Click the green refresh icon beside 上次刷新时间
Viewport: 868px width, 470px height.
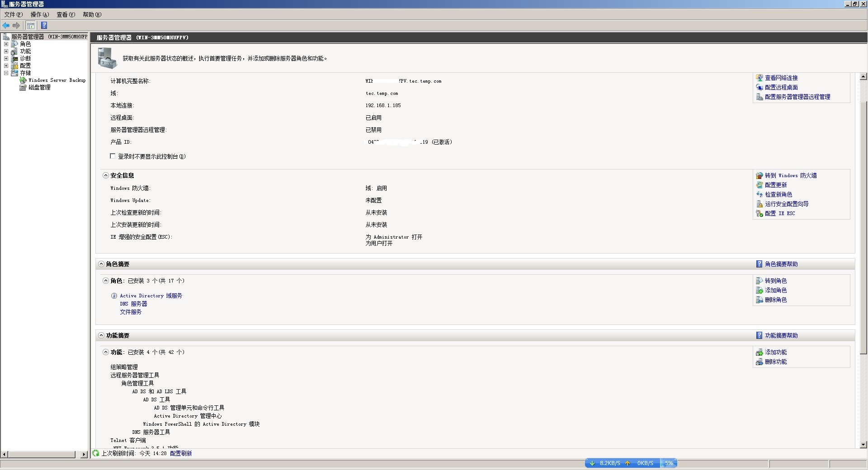point(96,453)
